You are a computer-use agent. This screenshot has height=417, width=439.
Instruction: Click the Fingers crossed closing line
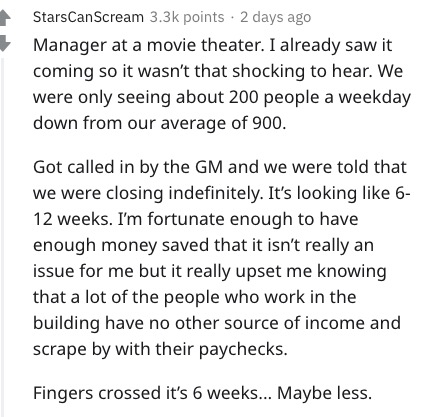point(202,393)
